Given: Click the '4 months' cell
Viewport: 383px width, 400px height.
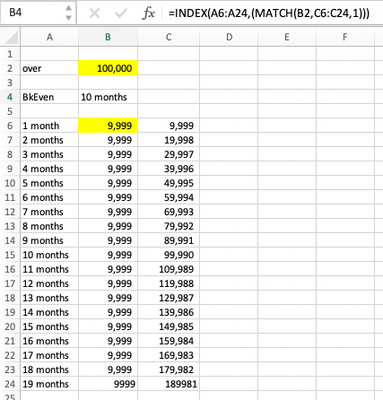Looking at the screenshot, I should pos(50,169).
